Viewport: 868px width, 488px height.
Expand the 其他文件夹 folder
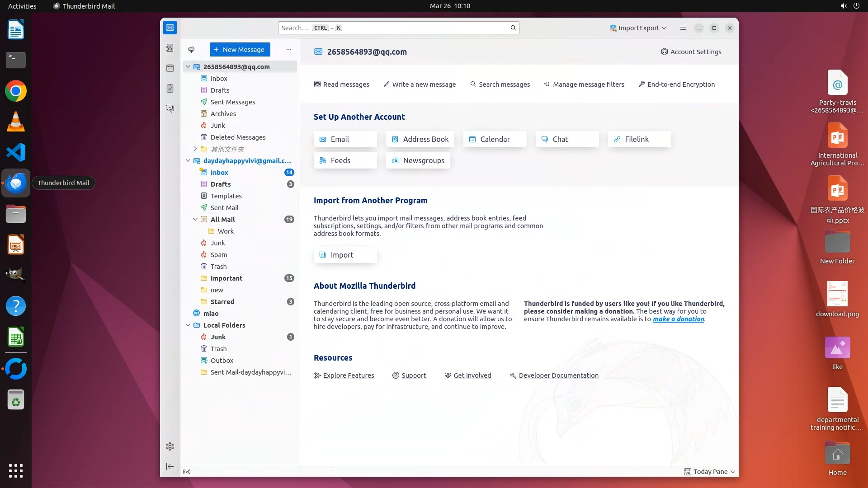(x=195, y=149)
